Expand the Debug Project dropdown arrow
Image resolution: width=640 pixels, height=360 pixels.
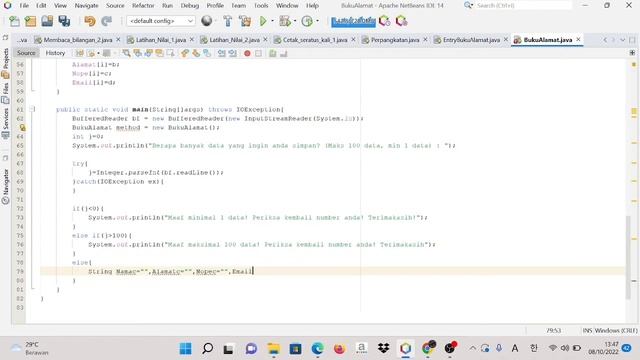coord(295,21)
